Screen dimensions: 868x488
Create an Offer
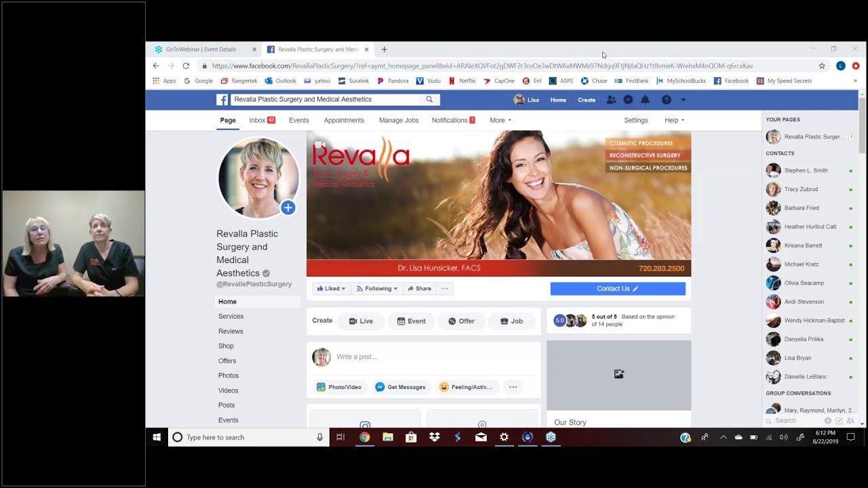[x=462, y=321]
